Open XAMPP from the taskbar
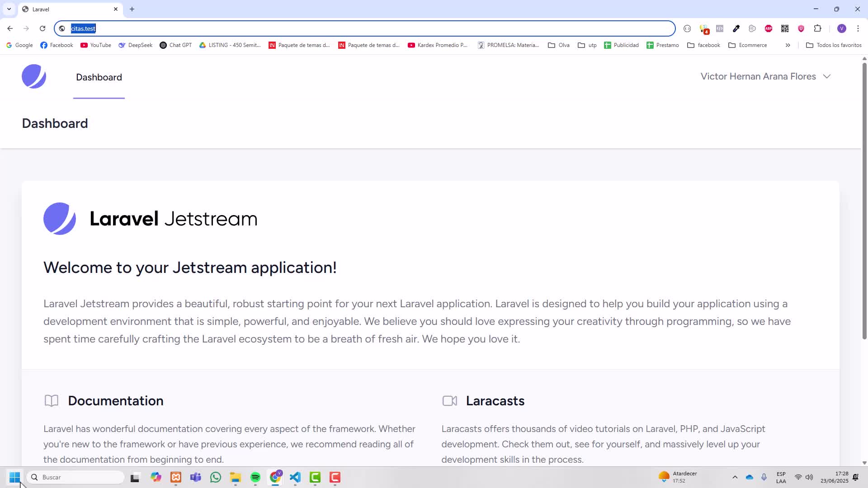The height and width of the screenshot is (488, 868). [176, 477]
